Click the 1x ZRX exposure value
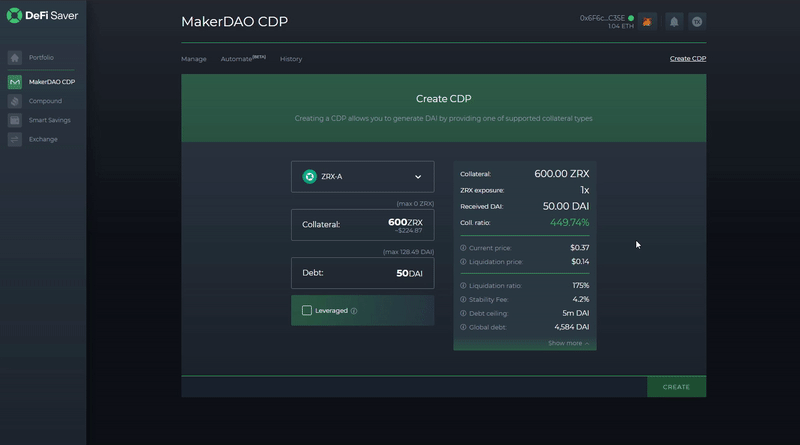Image resolution: width=800 pixels, height=445 pixels. click(x=585, y=190)
